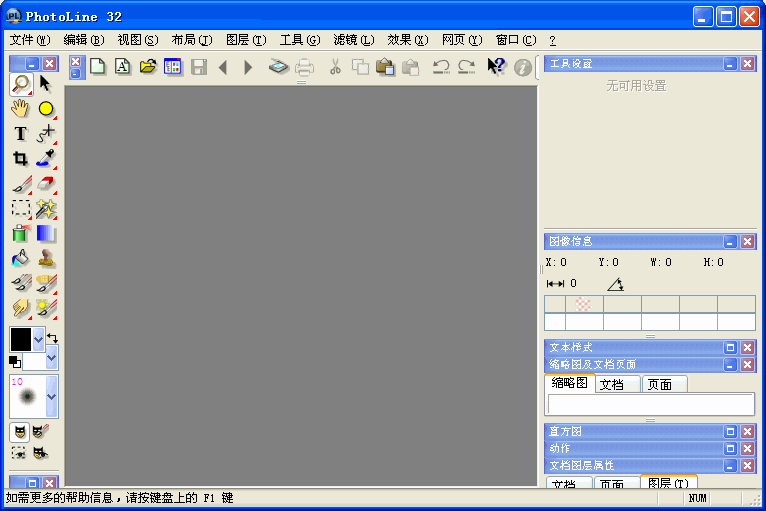Open the image browser icon
The image size is (766, 511).
point(173,66)
